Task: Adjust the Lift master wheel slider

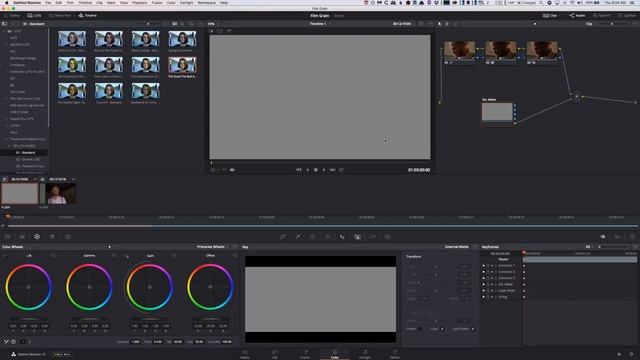Action: 29,319
